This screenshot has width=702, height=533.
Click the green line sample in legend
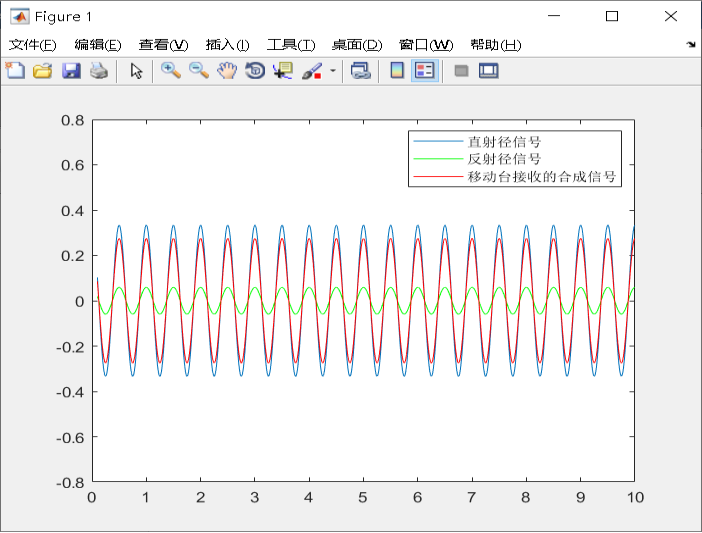[438, 158]
